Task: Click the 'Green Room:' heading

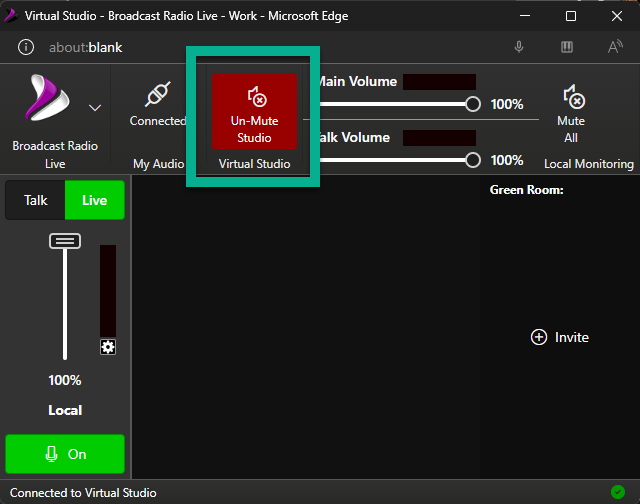Action: tap(527, 190)
